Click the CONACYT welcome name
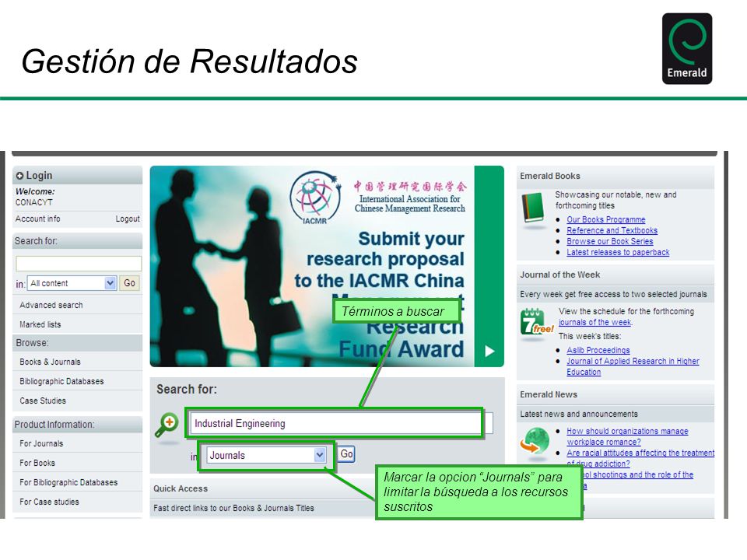The width and height of the screenshot is (747, 560). (x=33, y=202)
